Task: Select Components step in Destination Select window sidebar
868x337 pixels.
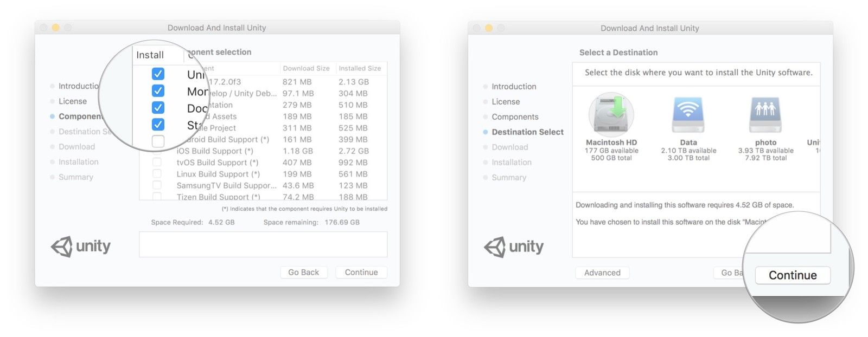Action: (x=515, y=117)
